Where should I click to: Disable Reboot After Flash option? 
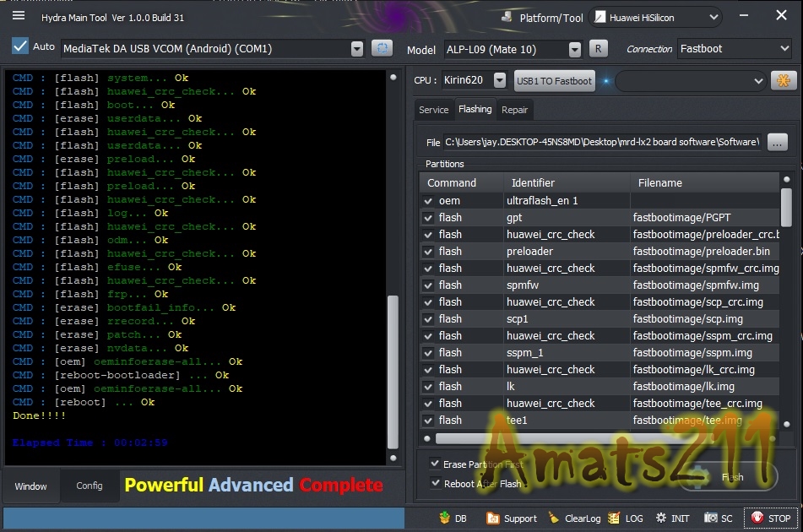point(435,483)
